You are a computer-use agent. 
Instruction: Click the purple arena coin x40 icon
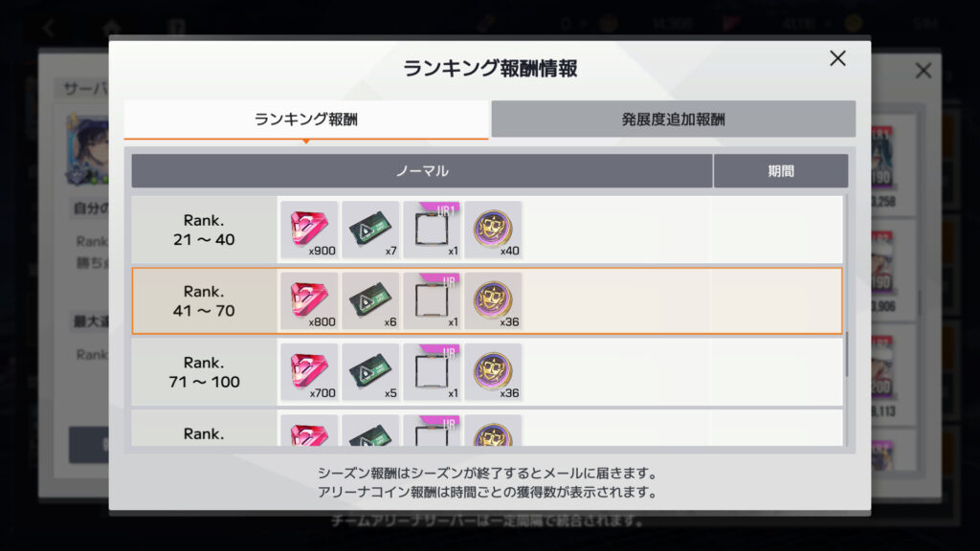pyautogui.click(x=493, y=230)
